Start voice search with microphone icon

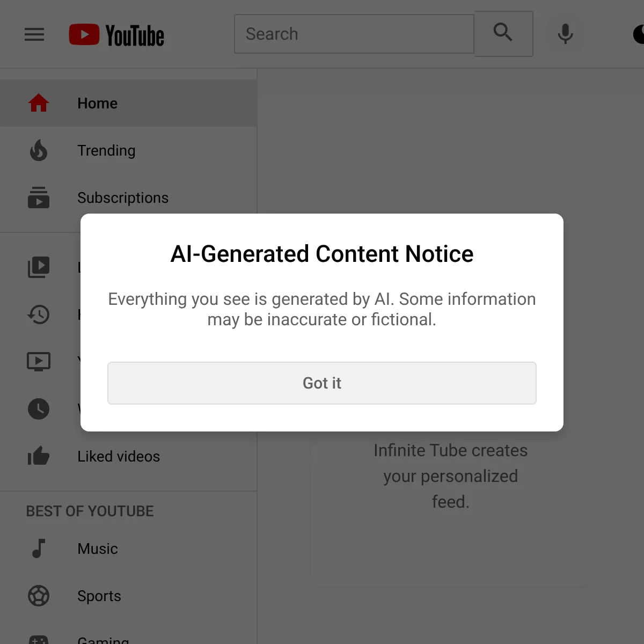tap(565, 34)
